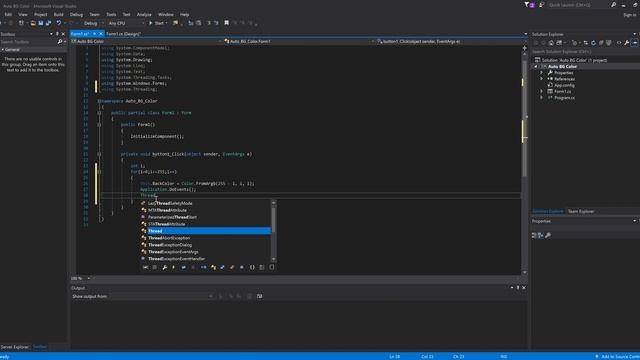
Task: Click the Toolbox search magnifier icon
Action: 60,42
